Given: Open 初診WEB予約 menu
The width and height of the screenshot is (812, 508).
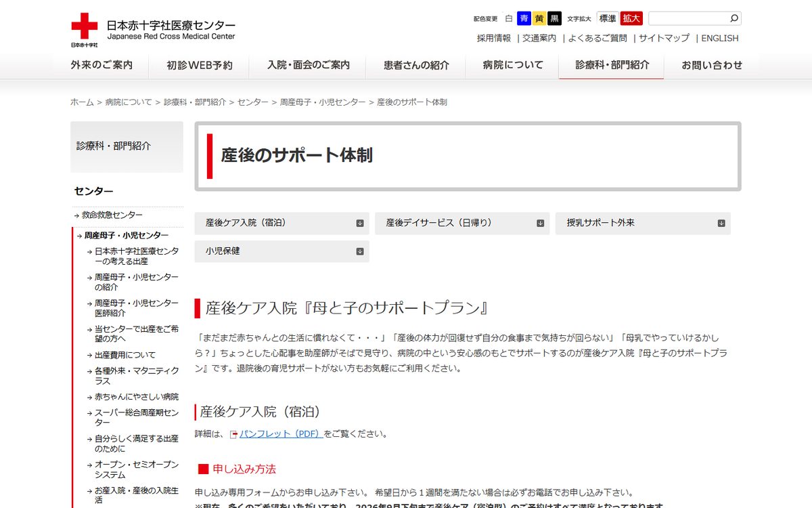Looking at the screenshot, I should tap(200, 65).
